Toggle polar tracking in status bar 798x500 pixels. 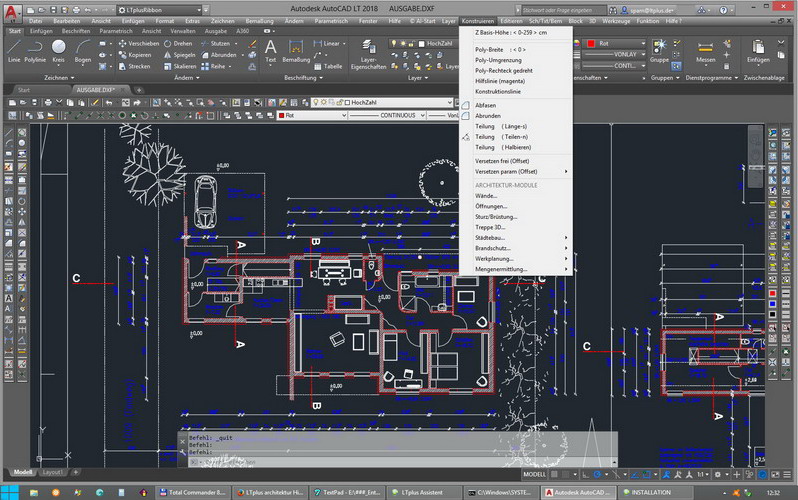coord(597,475)
